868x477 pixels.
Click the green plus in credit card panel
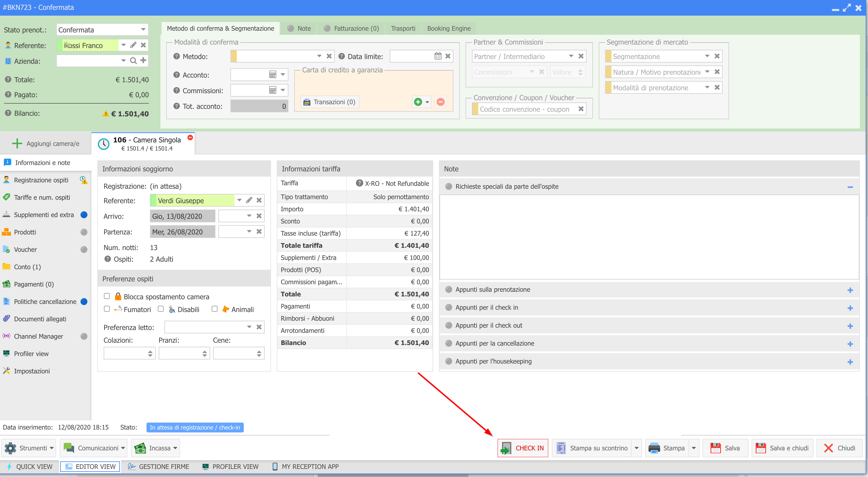click(x=418, y=102)
